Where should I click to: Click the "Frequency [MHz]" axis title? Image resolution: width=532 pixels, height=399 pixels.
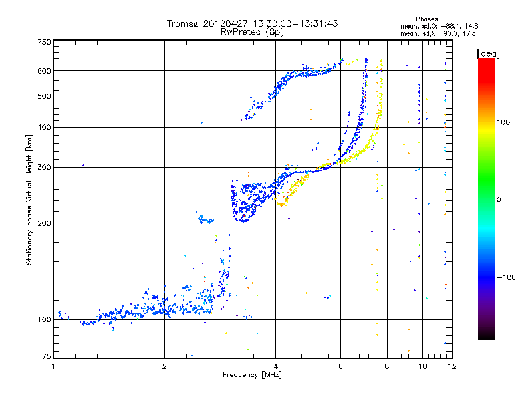pyautogui.click(x=252, y=375)
